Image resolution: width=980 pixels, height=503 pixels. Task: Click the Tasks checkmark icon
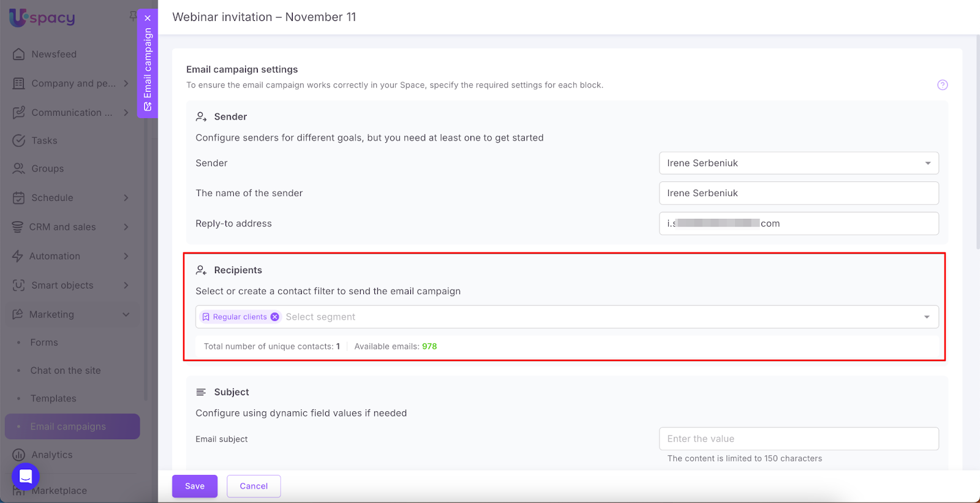(x=19, y=141)
